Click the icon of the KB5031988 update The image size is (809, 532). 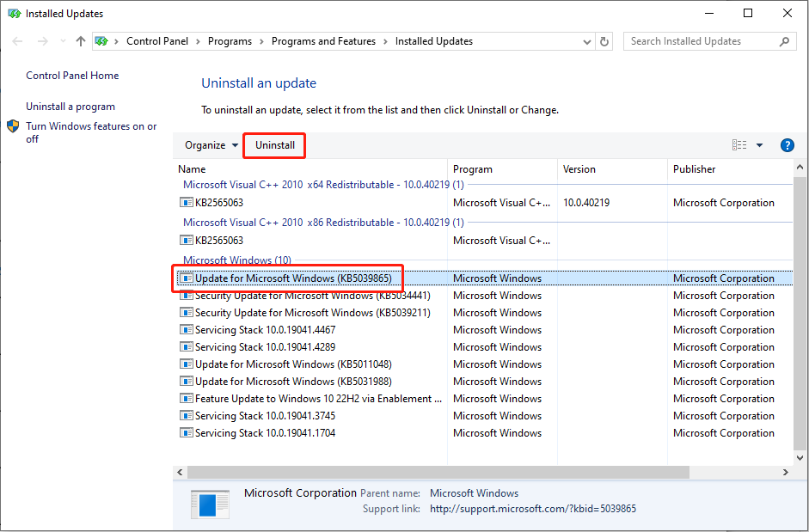point(187,382)
